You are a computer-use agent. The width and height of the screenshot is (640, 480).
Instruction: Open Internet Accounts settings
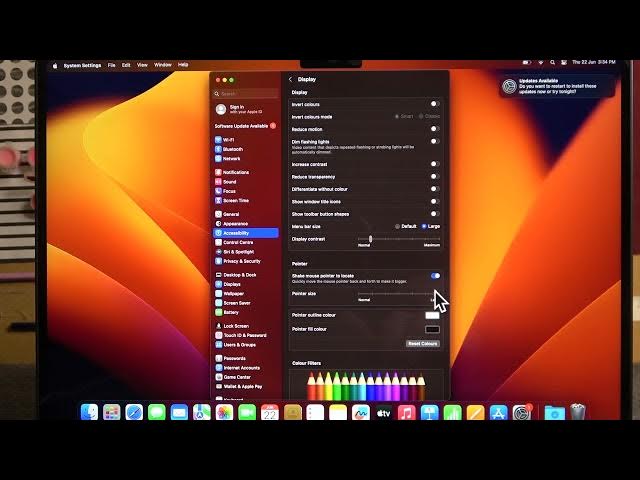coord(238,368)
